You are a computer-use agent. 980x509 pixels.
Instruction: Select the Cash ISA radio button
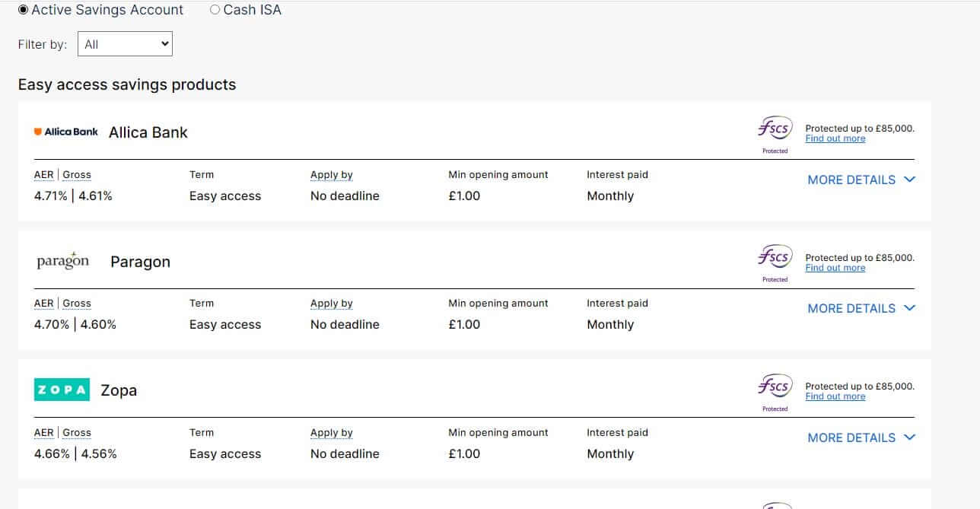(215, 10)
